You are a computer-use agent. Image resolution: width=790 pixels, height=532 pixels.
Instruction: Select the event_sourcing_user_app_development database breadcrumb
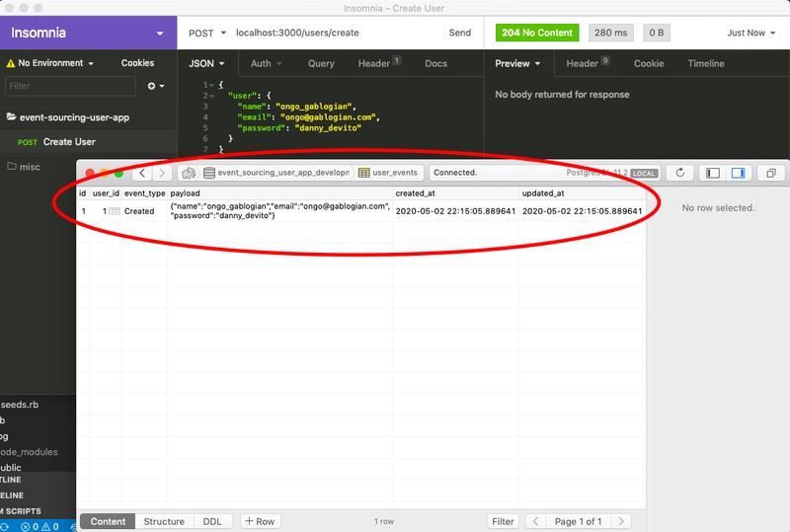276,173
